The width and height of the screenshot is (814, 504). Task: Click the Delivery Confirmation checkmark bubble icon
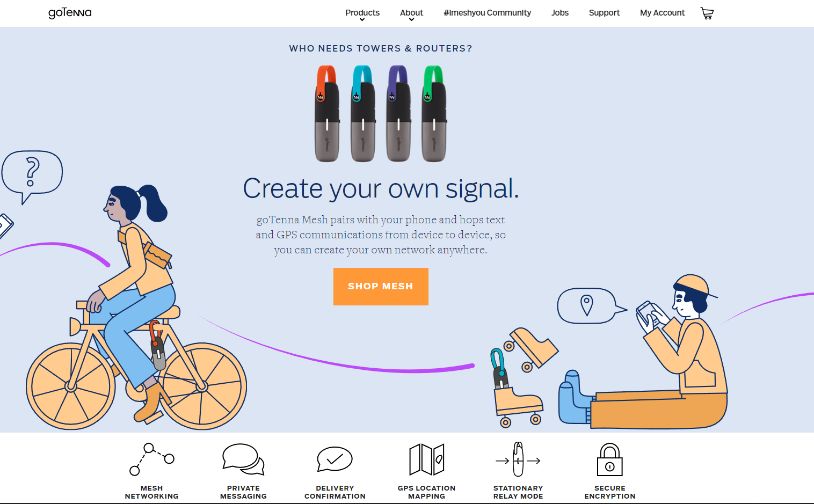pos(335,459)
